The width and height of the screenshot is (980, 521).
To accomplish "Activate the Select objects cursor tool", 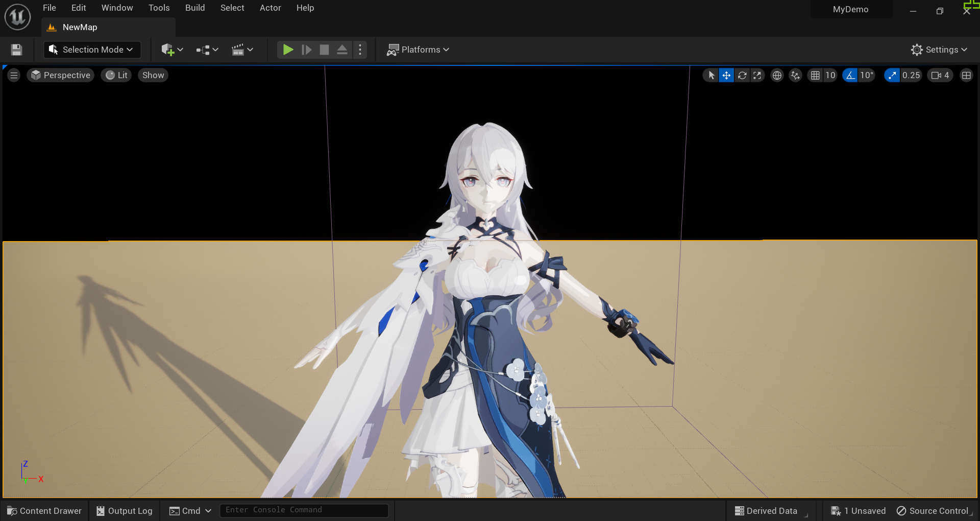I will pos(711,75).
